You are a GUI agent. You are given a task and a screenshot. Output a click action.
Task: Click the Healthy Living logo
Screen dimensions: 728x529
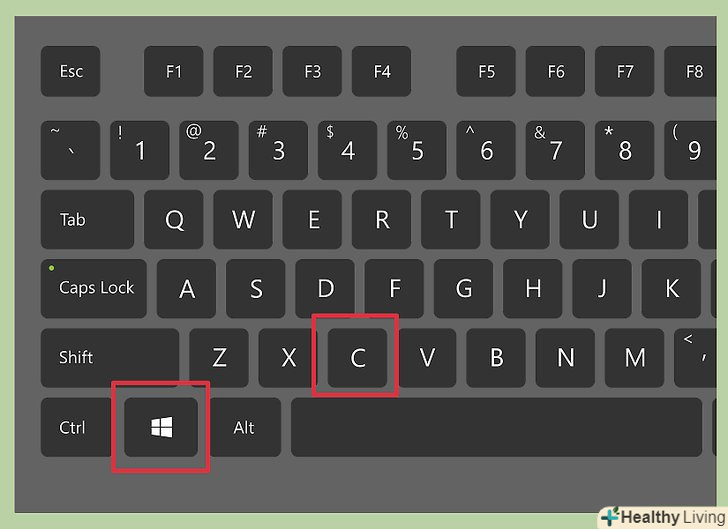664,517
